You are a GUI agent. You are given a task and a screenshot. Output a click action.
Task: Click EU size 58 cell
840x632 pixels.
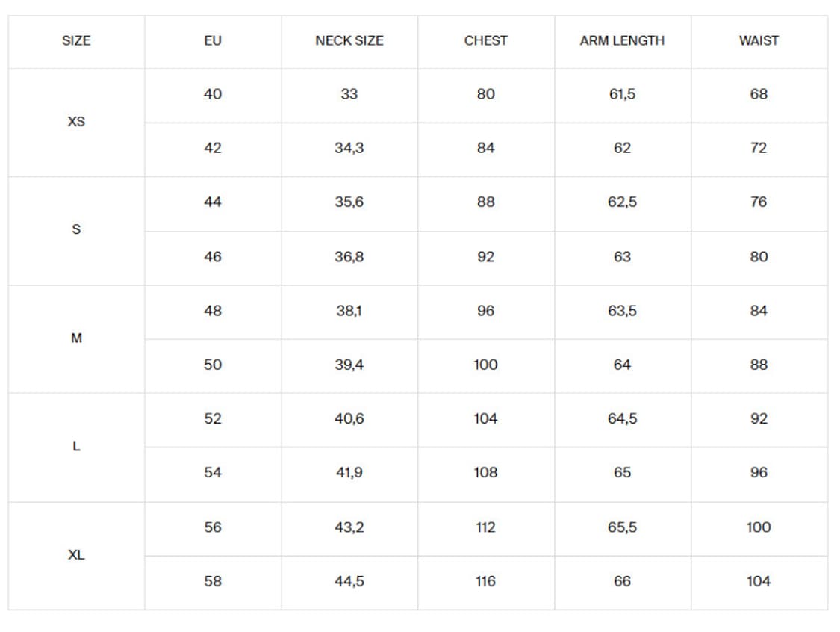coord(213,581)
